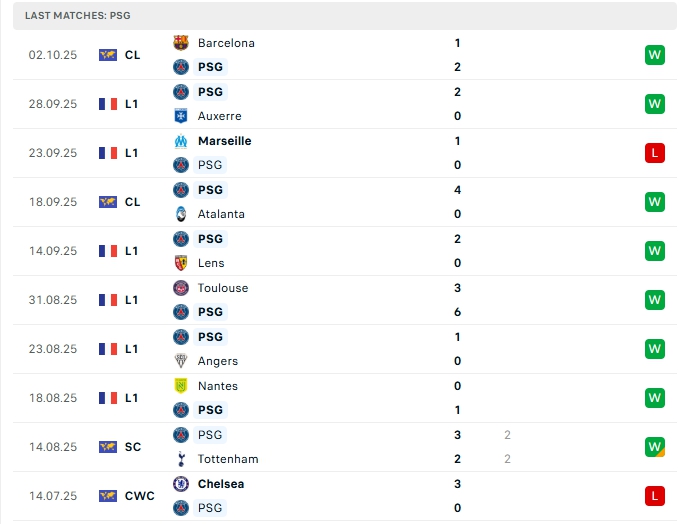
Task: Click the France flag in the 28.09.25 row
Action: [108, 104]
